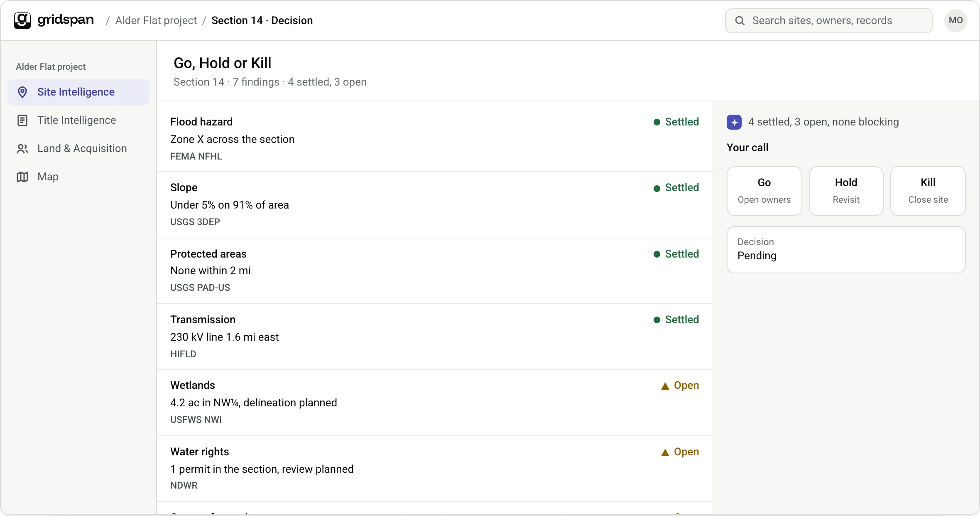
Task: Click the Slope green status dot
Action: point(657,188)
